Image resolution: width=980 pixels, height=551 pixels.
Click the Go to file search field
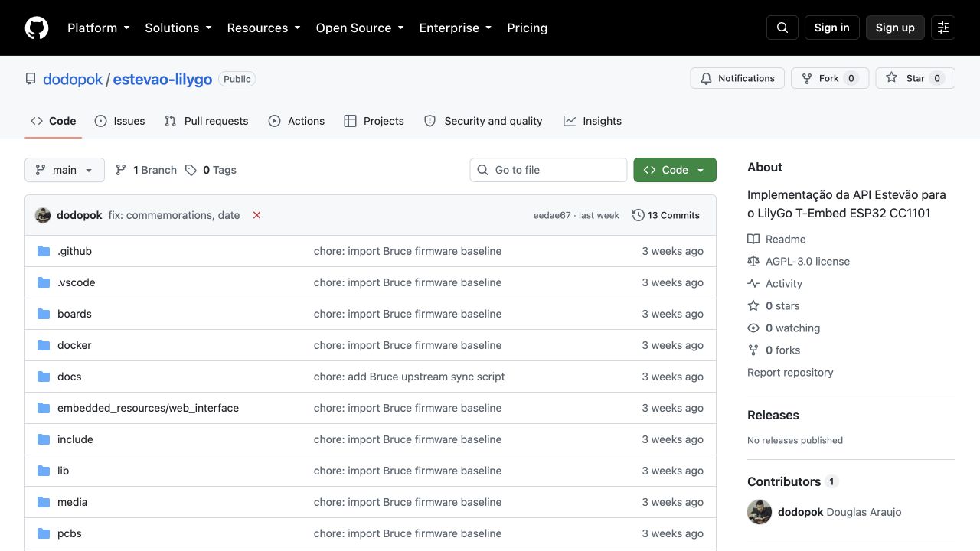point(548,170)
